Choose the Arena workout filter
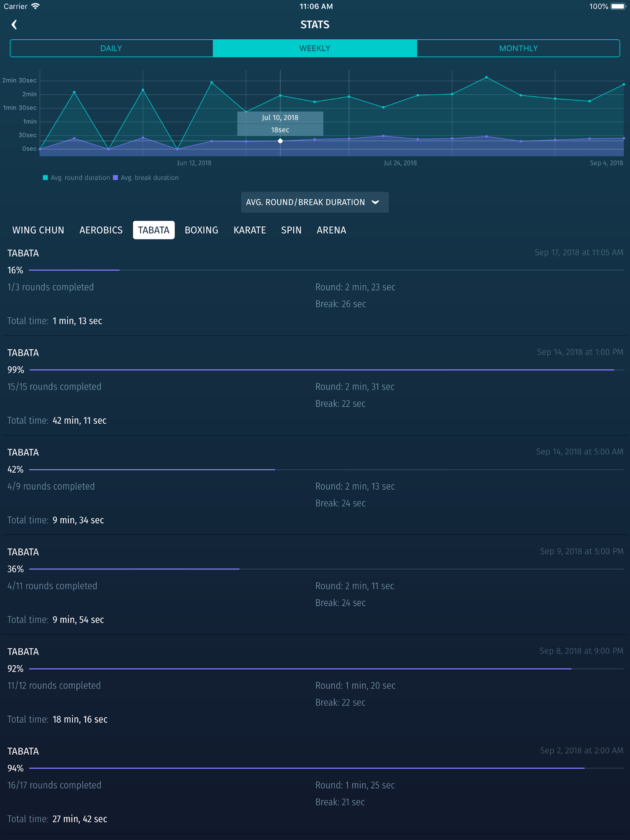Screen dimensions: 630x840 pos(331,230)
